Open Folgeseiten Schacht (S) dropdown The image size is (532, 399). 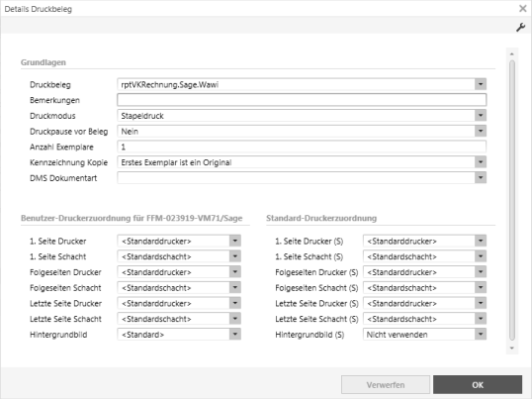pyautogui.click(x=481, y=288)
